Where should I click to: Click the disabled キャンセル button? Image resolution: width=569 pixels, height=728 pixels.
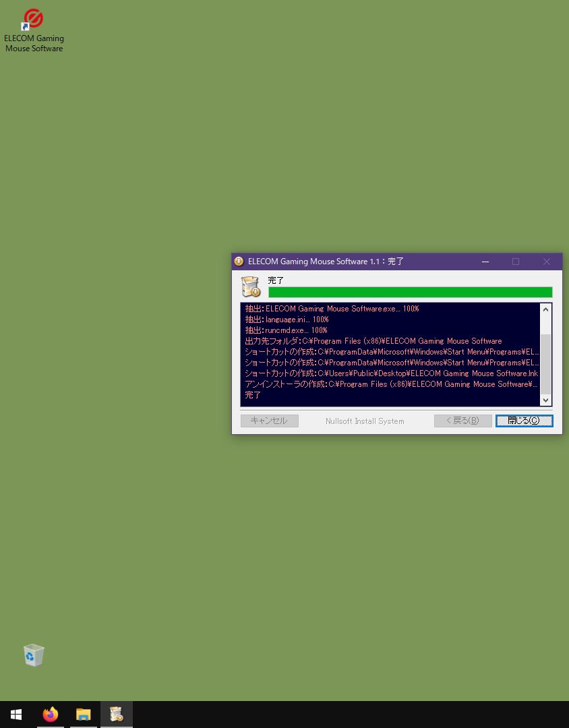[x=270, y=421]
